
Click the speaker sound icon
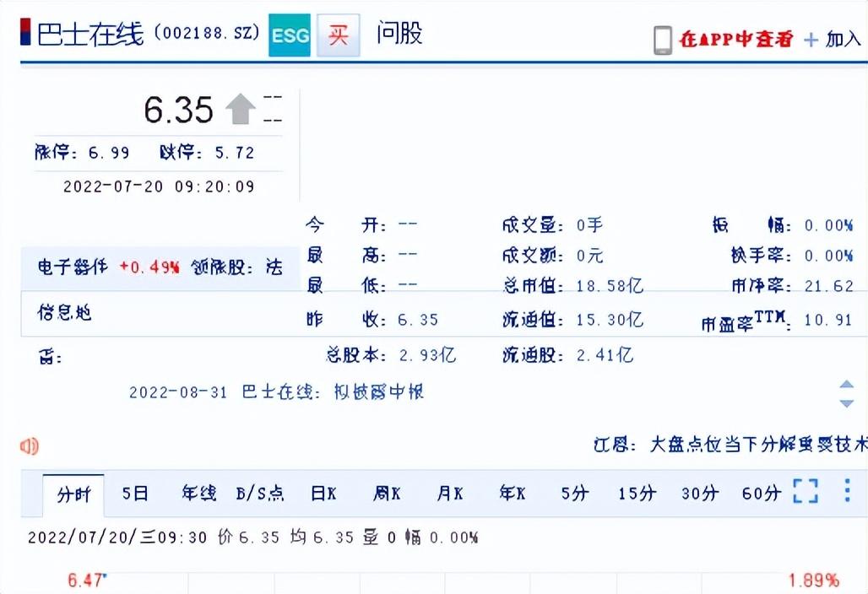click(30, 445)
